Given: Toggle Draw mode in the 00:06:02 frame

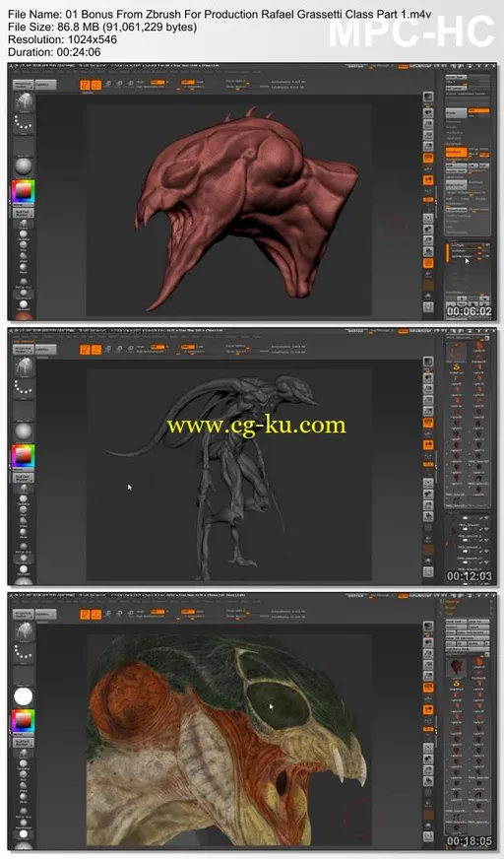Looking at the screenshot, I should pyautogui.click(x=95, y=85).
